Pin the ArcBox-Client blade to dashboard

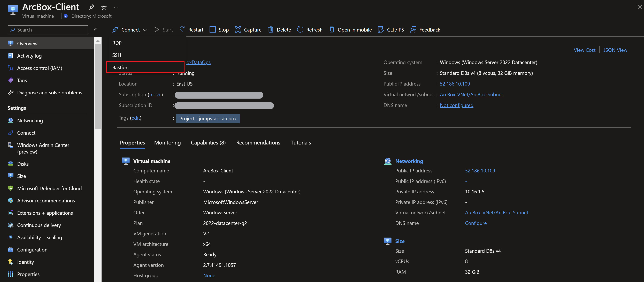point(91,7)
